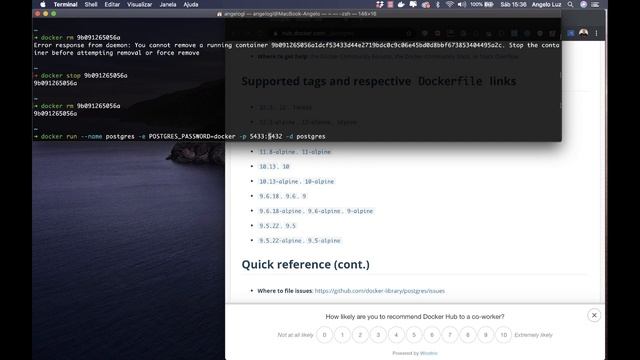Open the 9.6.18-alpine tag link

(x=281, y=211)
